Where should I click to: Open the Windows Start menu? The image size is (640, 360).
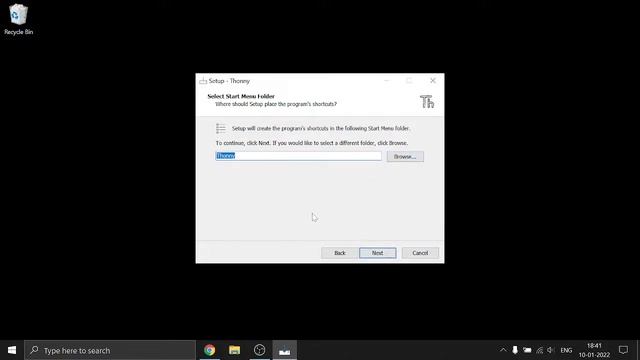12,350
